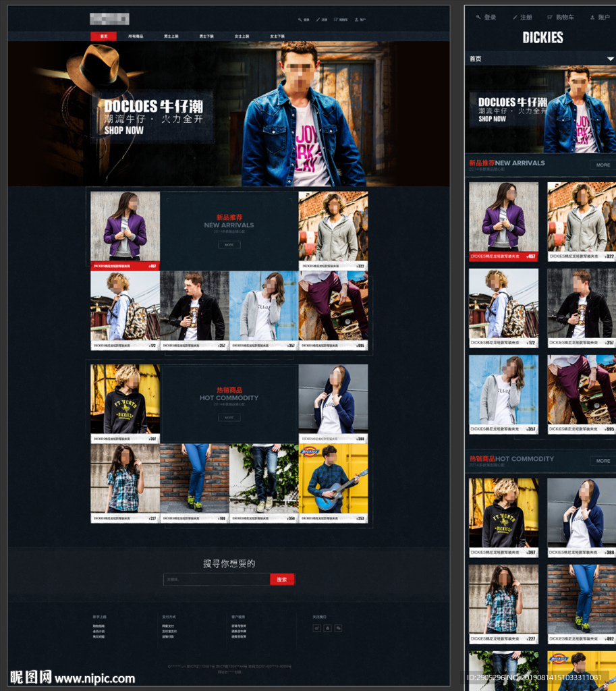
Task: Click the mobile denim jacket hero banner
Action: click(540, 109)
